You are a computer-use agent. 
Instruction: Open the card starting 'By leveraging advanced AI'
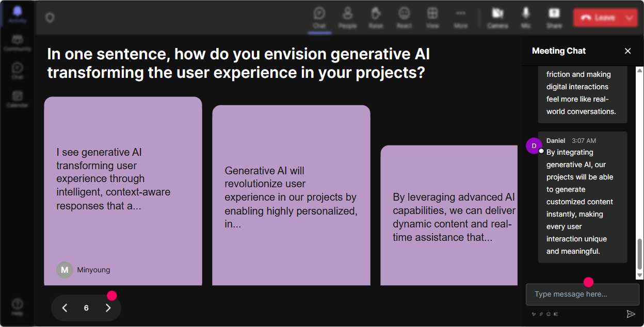449,215
